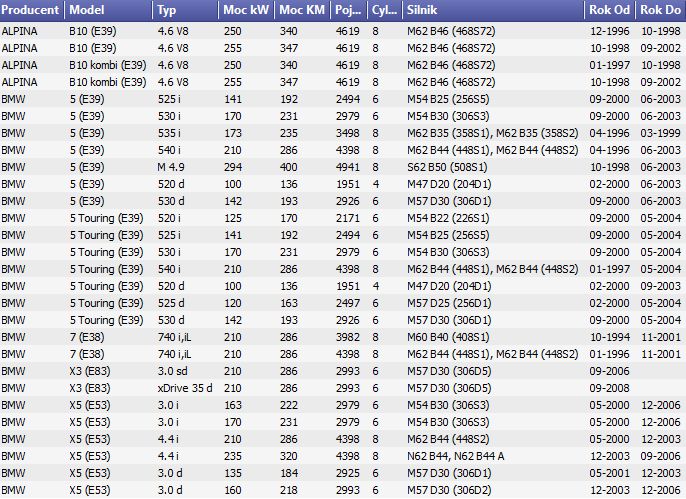686x499 pixels.
Task: Sort by the Rok Do column header
Action: coord(661,10)
